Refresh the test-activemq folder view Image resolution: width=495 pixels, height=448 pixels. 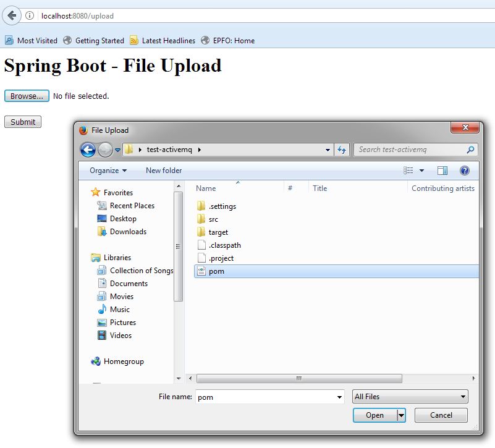pos(342,150)
